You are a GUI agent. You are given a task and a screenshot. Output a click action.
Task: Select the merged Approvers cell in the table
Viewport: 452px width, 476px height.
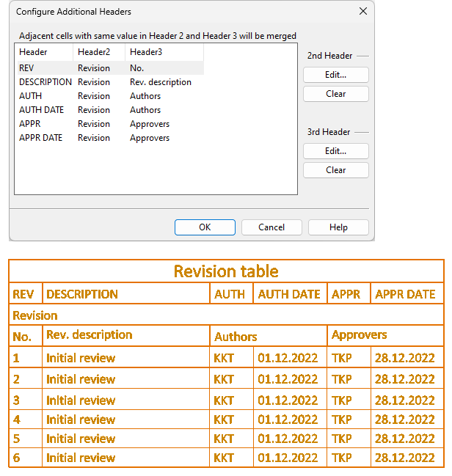coord(384,335)
